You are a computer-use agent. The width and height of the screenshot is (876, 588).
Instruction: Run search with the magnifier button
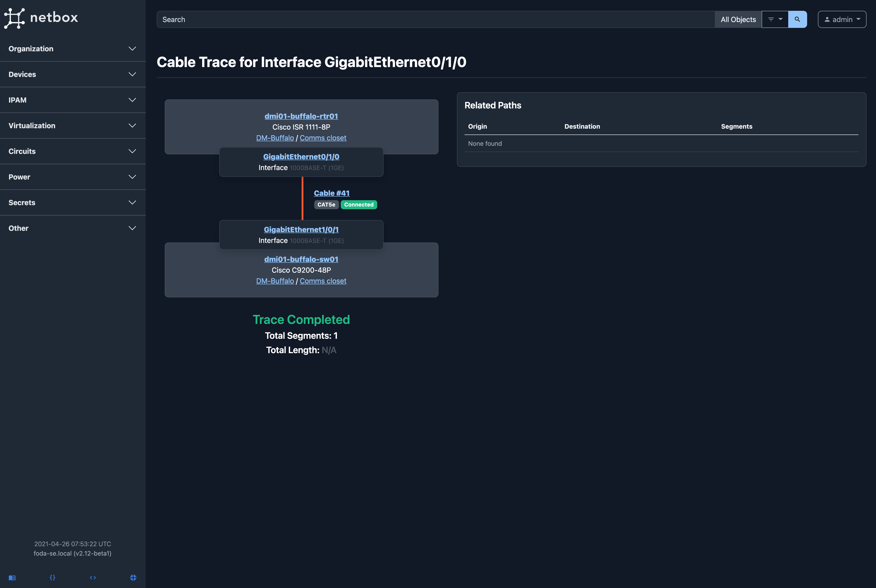(x=798, y=19)
